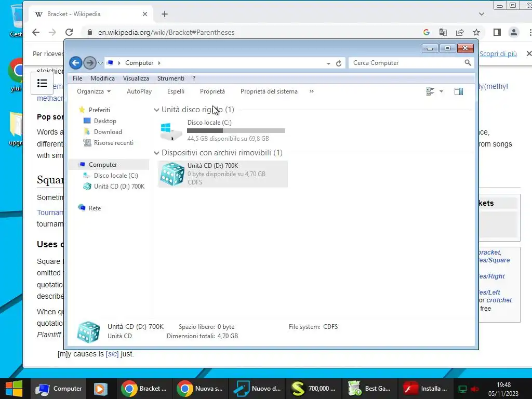The image size is (532, 399).
Task: Bookmark the page with the star icon
Action: 476,32
